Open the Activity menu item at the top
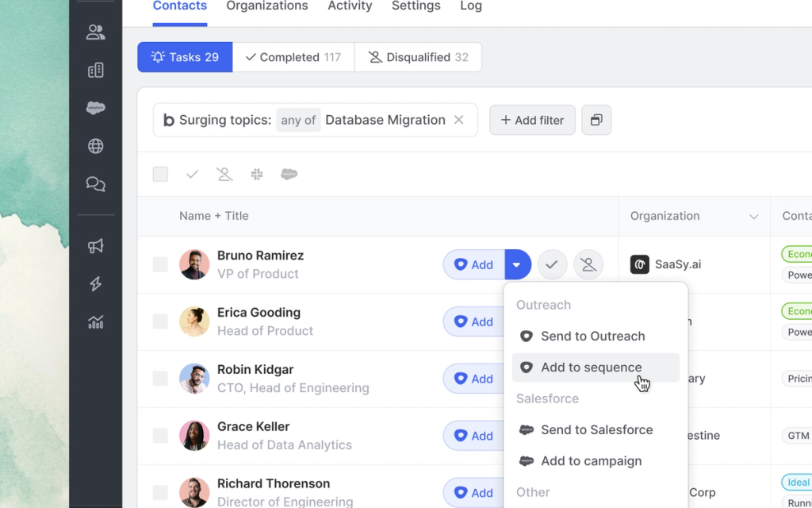 tap(350, 6)
